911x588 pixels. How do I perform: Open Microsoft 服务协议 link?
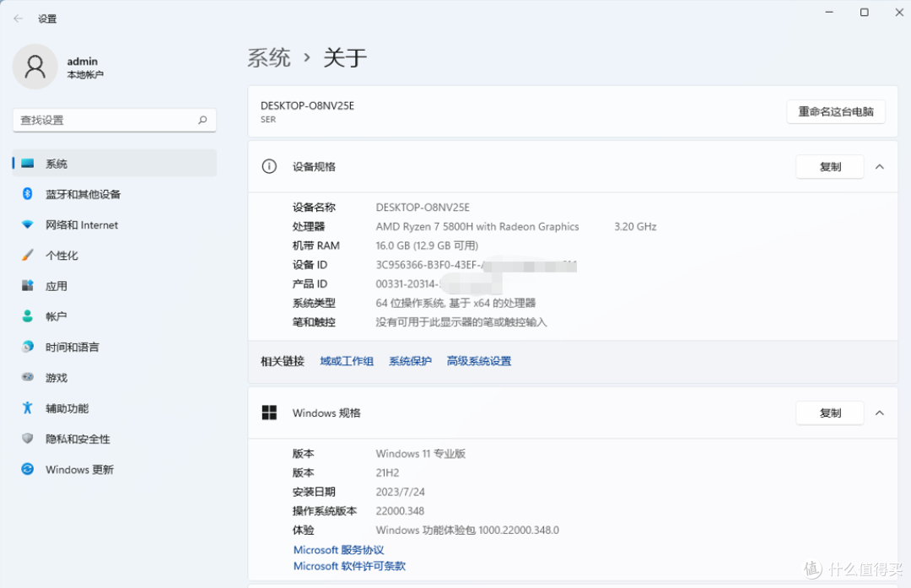pos(339,550)
